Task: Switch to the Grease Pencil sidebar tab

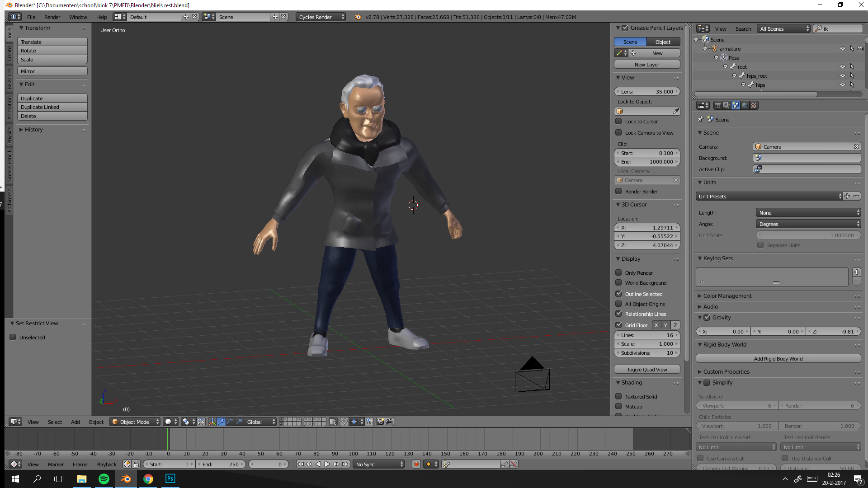Action: point(9,166)
